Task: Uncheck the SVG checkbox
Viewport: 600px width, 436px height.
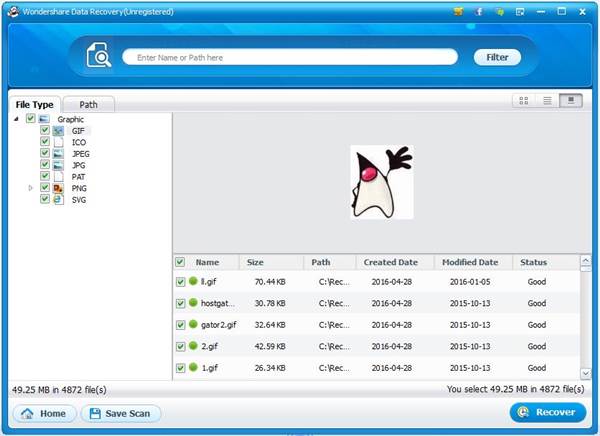Action: pyautogui.click(x=45, y=199)
